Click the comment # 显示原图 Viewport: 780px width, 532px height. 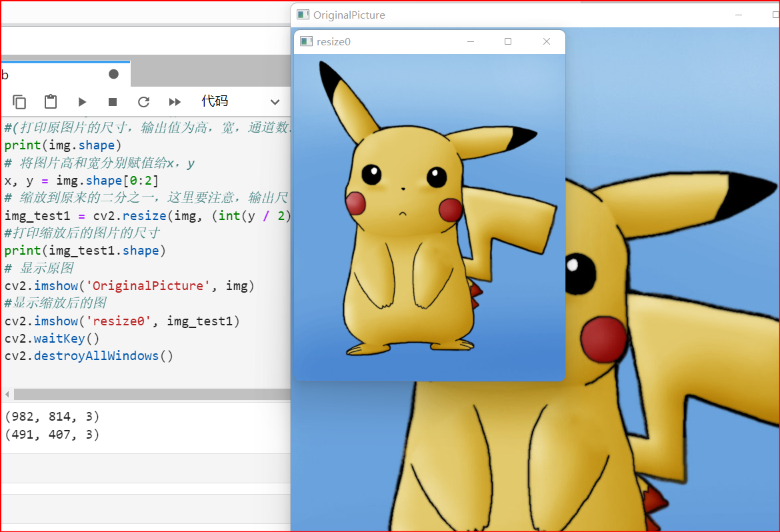pos(39,268)
